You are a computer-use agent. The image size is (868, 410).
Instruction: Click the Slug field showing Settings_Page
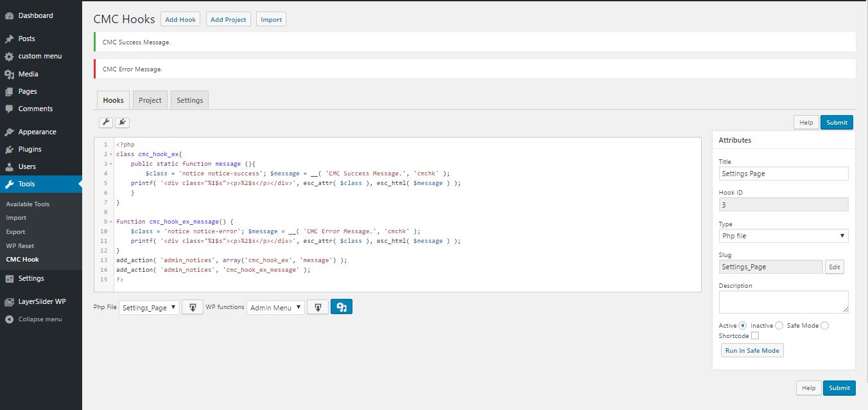point(770,267)
